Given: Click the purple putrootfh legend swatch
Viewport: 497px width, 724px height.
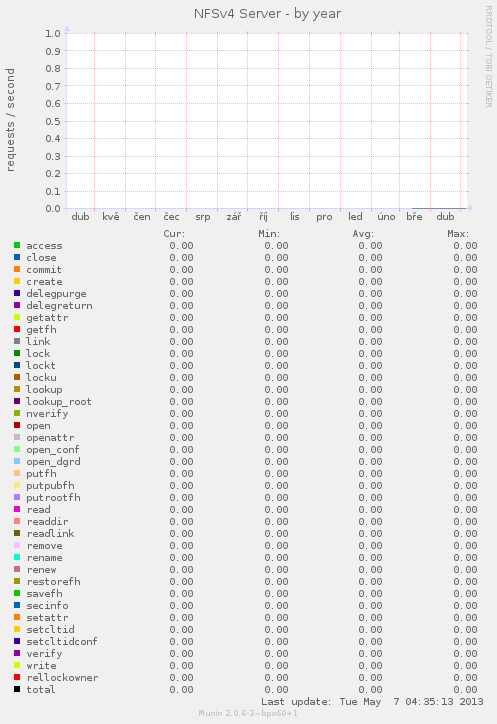Looking at the screenshot, I should pos(17,497).
